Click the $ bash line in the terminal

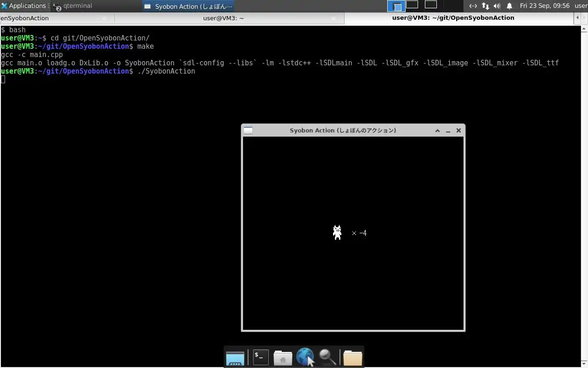click(x=13, y=30)
